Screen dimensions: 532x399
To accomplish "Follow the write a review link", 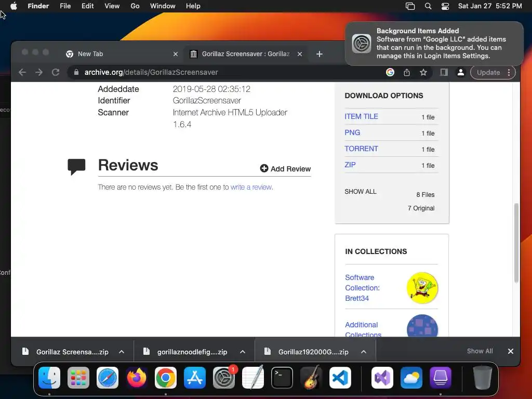I will click(251, 187).
